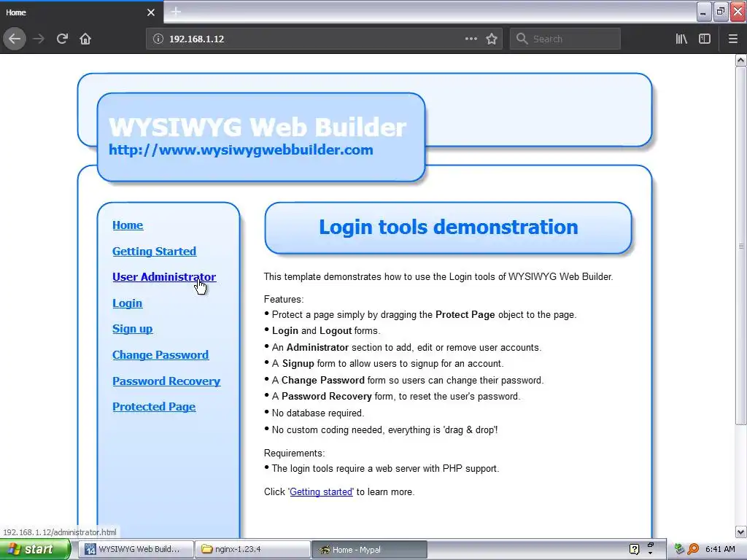Click the Login tools demonstration heading
Screen dimensions: 747x560
click(x=449, y=227)
